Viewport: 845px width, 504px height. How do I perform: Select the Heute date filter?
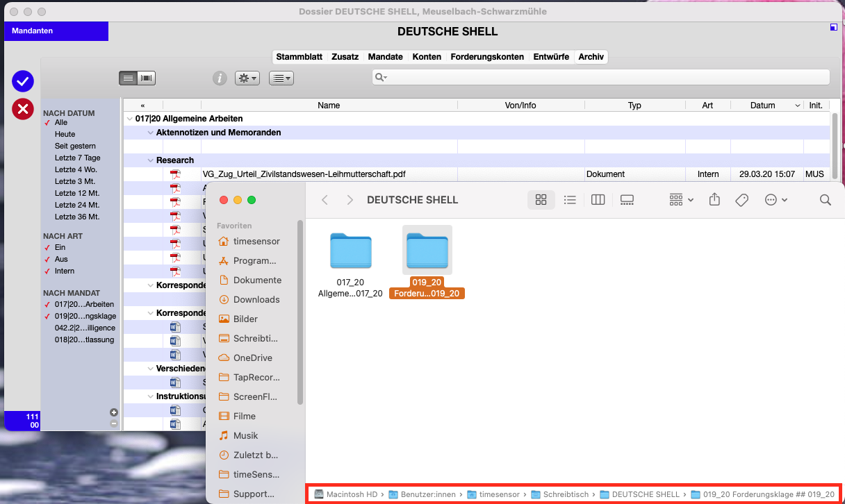point(65,134)
